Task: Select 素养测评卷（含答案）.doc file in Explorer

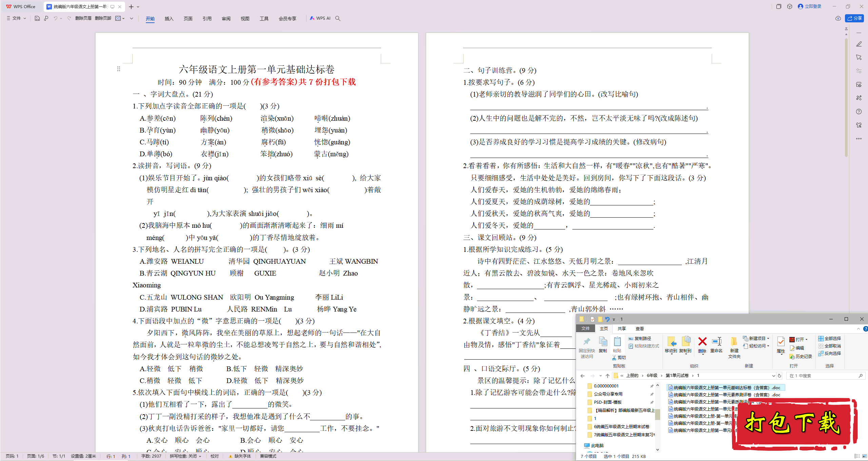Action: pyautogui.click(x=724, y=395)
